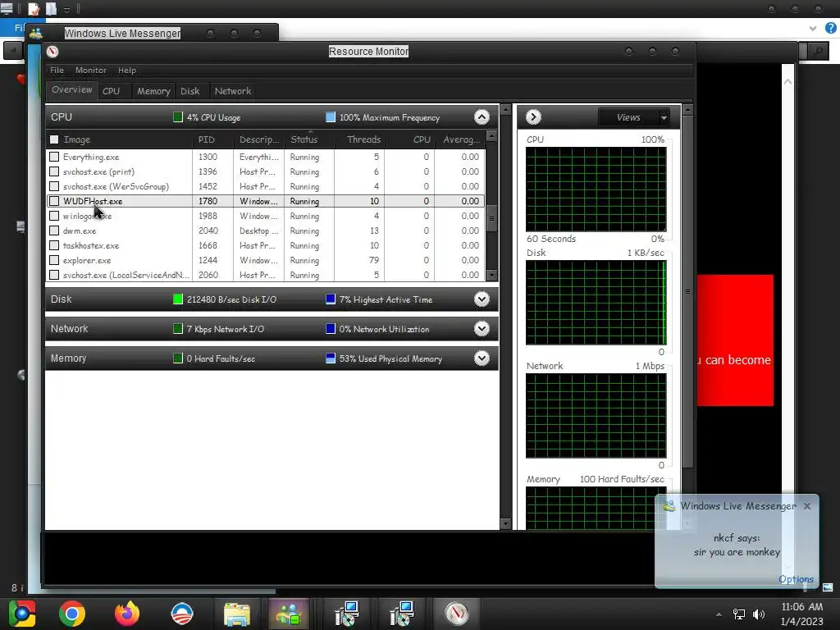Open second network computers taskbar icon
Image resolution: width=840 pixels, height=630 pixels.
[402, 614]
